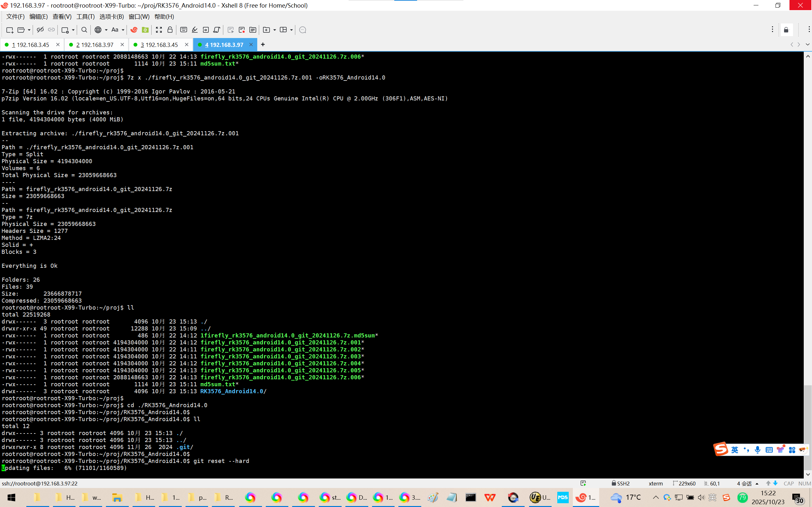The height and width of the screenshot is (507, 812).
Task: Open the 工具(T) menu
Action: (x=85, y=16)
